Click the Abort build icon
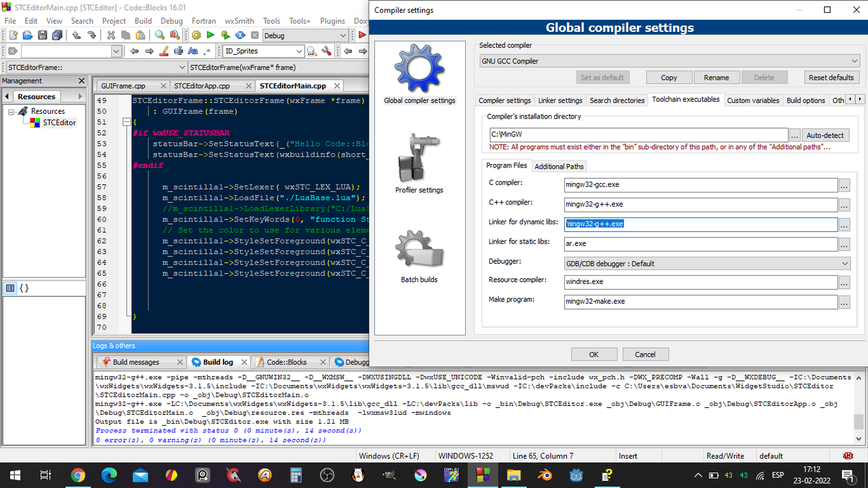 click(x=254, y=35)
